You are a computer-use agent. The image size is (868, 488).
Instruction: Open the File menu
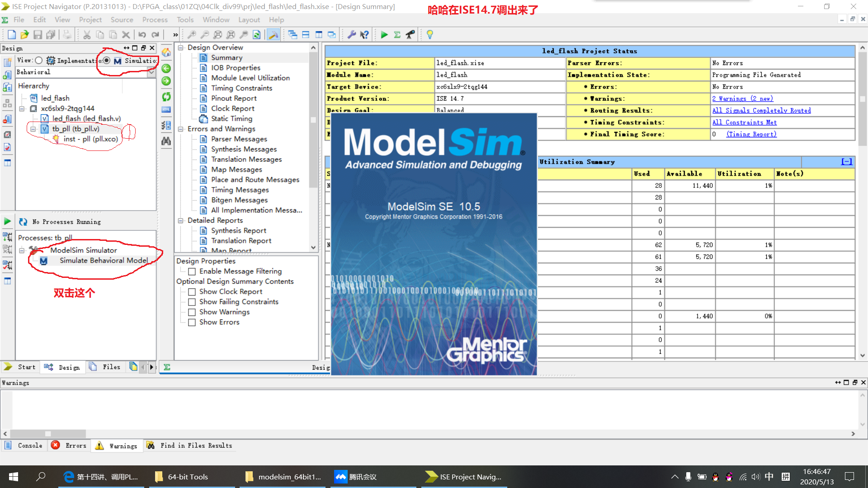coord(19,20)
